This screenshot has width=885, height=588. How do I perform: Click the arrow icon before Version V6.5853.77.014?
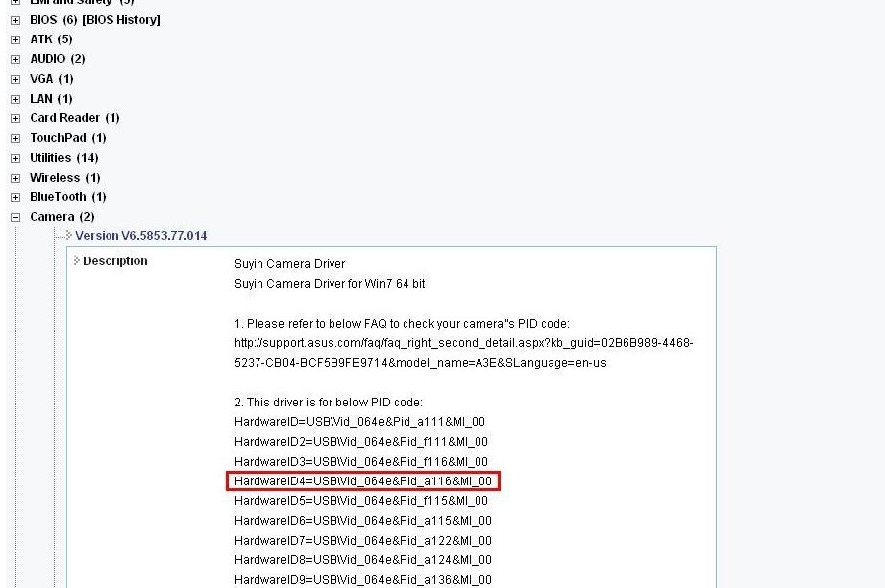point(68,236)
